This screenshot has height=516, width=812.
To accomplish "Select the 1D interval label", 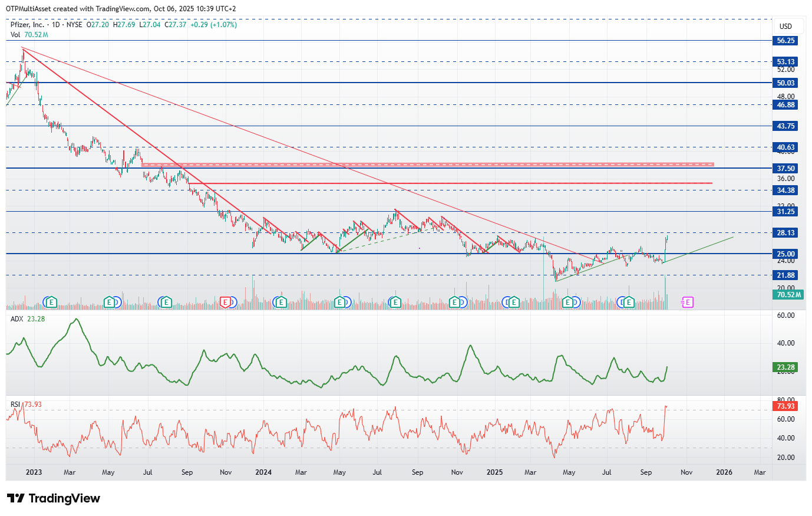I will (x=56, y=25).
